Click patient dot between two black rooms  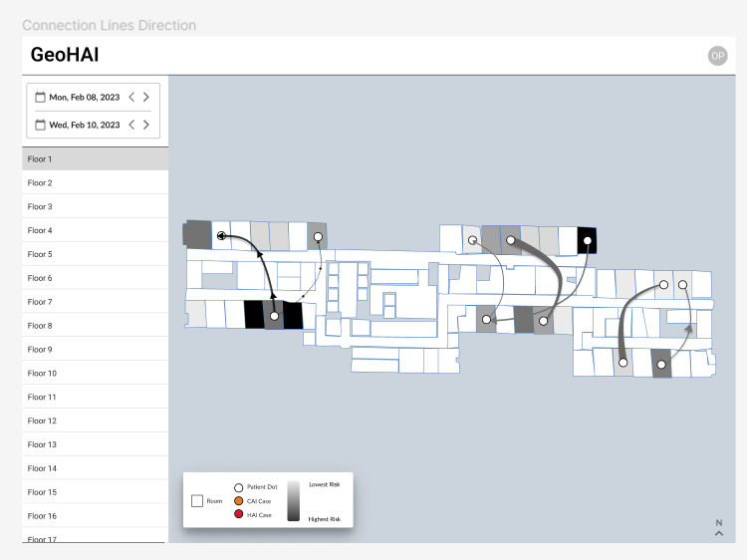tap(274, 316)
